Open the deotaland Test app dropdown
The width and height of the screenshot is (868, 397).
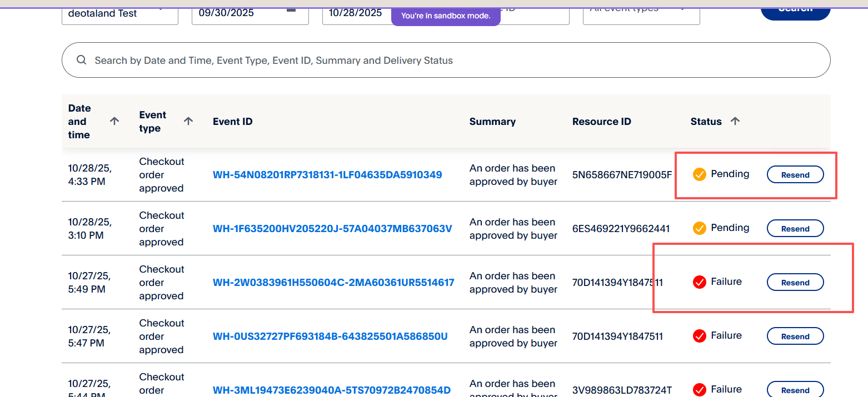point(119,13)
